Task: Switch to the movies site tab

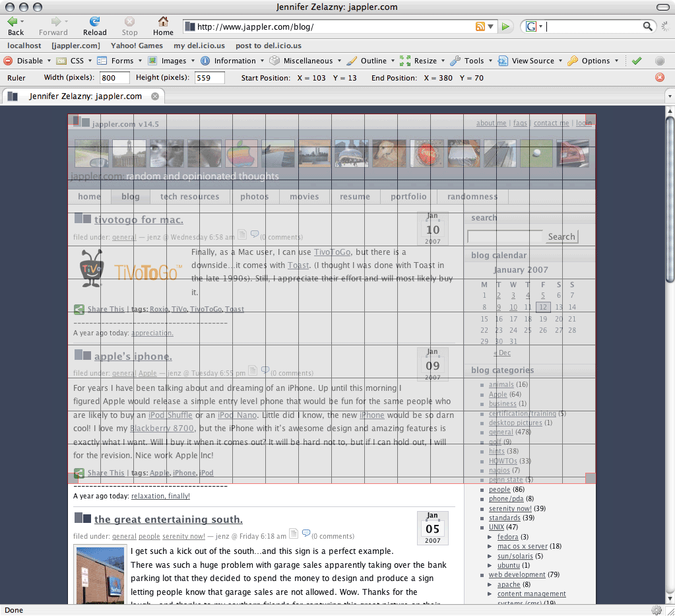Action: coord(304,197)
